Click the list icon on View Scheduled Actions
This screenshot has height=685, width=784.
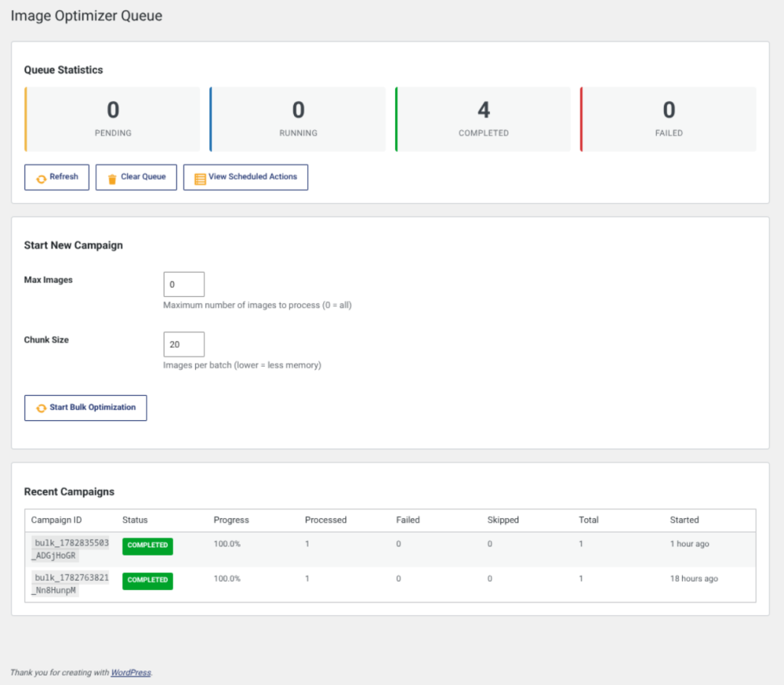(x=200, y=179)
